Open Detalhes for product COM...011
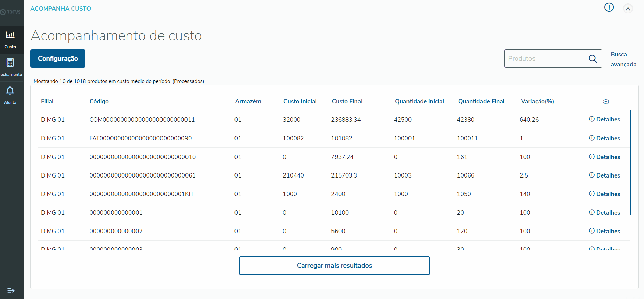Screen dimensions: 644x299 (604, 119)
